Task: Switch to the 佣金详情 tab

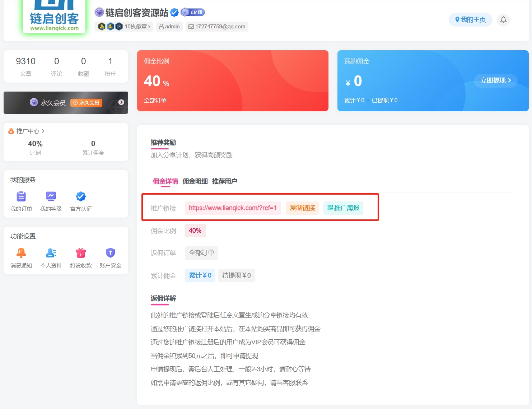Action: (x=165, y=181)
